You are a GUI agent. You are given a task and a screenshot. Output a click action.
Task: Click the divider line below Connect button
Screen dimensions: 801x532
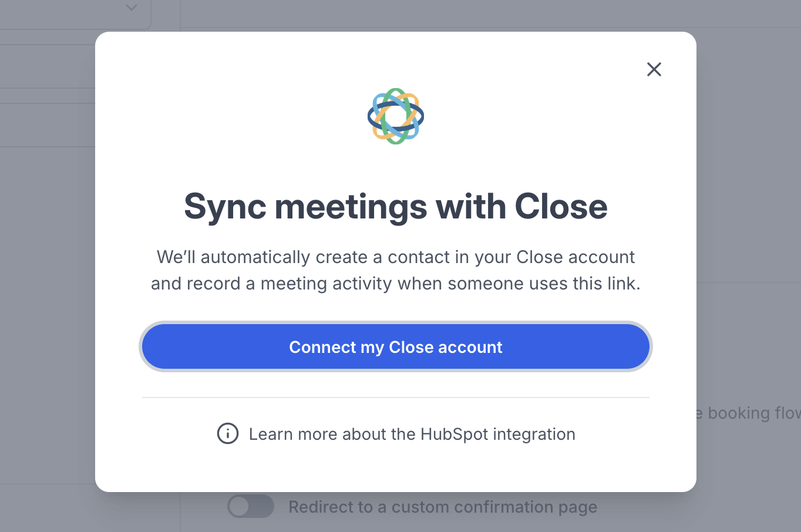(396, 398)
